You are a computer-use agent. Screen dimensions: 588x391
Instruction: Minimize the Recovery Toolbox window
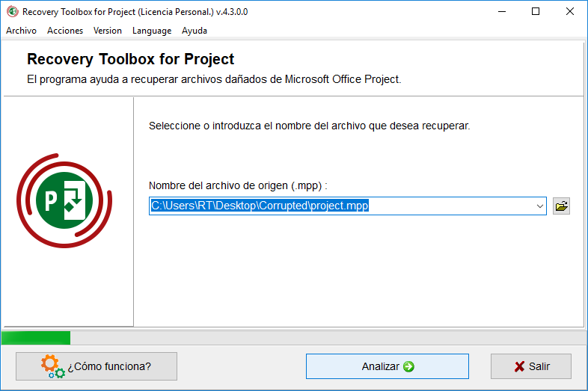(502, 12)
